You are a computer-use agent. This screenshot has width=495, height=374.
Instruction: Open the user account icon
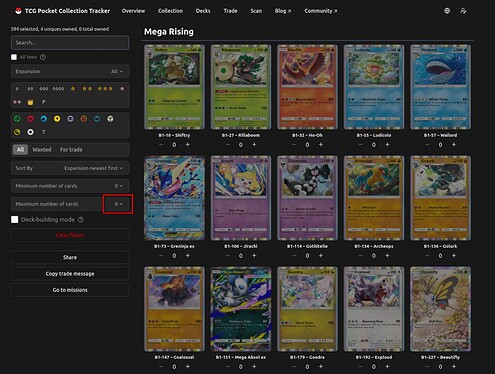(x=463, y=11)
